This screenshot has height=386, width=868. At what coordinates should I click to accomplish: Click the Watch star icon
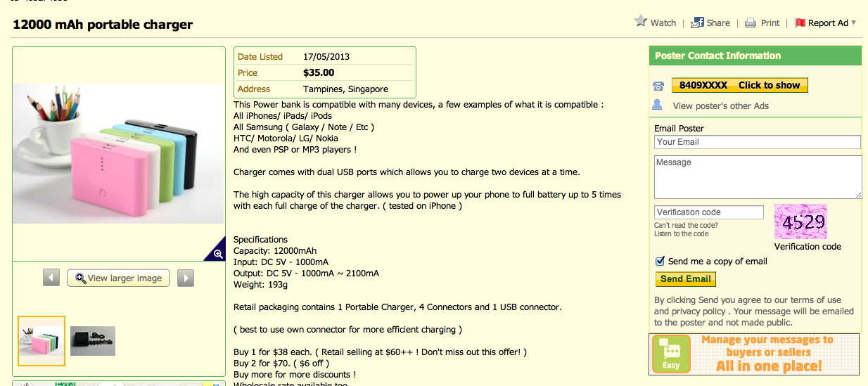[641, 21]
